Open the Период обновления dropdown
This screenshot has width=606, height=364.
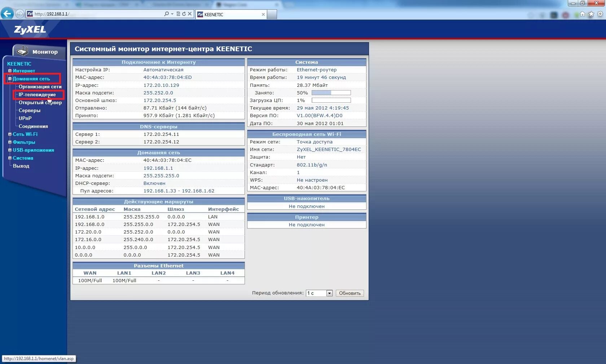click(319, 293)
